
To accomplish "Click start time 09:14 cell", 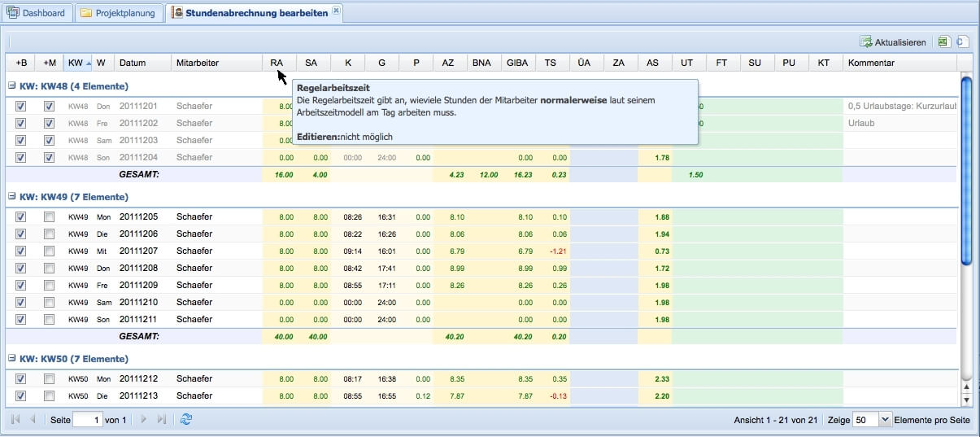I will click(352, 251).
